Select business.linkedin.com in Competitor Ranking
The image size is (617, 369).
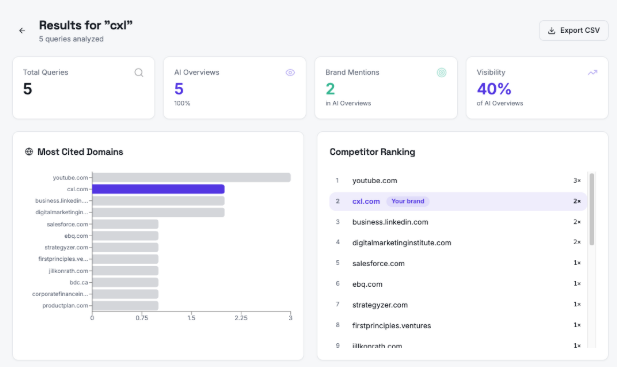coord(458,222)
